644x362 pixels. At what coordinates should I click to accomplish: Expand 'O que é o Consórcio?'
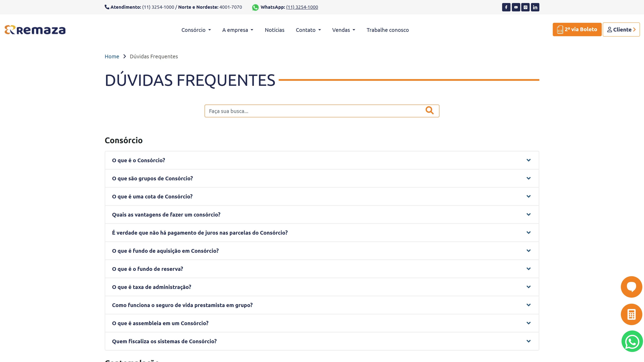pyautogui.click(x=322, y=160)
